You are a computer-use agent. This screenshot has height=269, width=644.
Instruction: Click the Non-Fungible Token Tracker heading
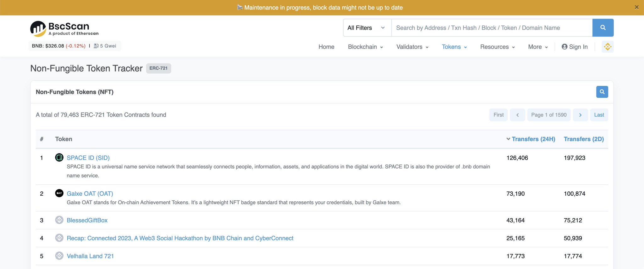(x=86, y=68)
